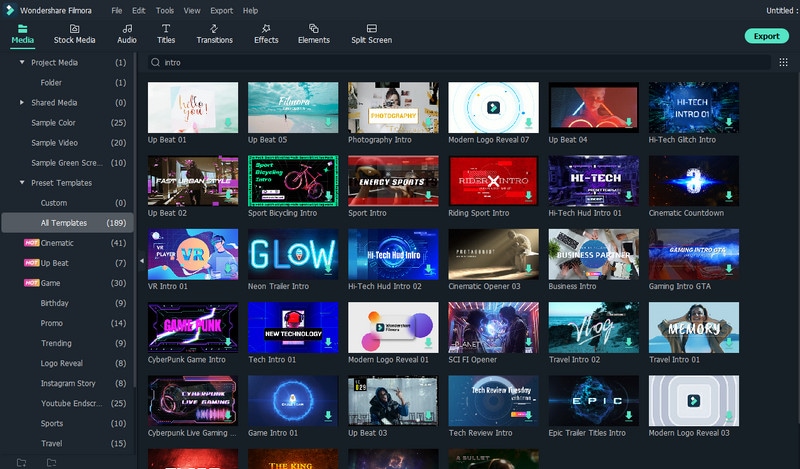The height and width of the screenshot is (469, 800).
Task: Open the Elements tab
Action: pos(314,34)
